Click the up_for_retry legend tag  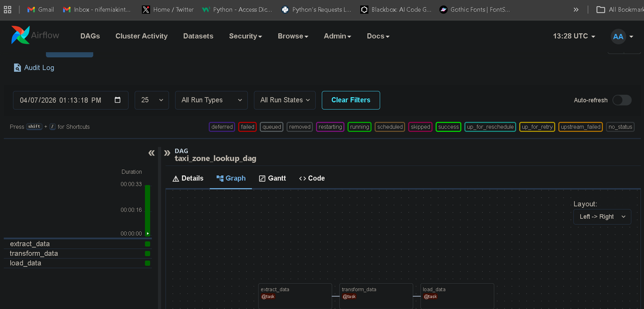tap(537, 127)
